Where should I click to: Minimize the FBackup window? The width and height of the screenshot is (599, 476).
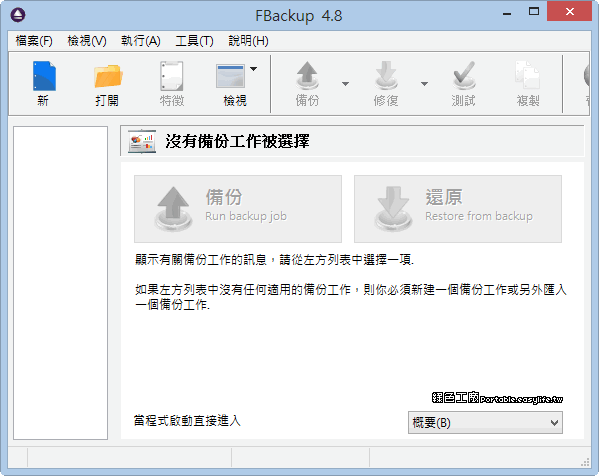tap(507, 14)
